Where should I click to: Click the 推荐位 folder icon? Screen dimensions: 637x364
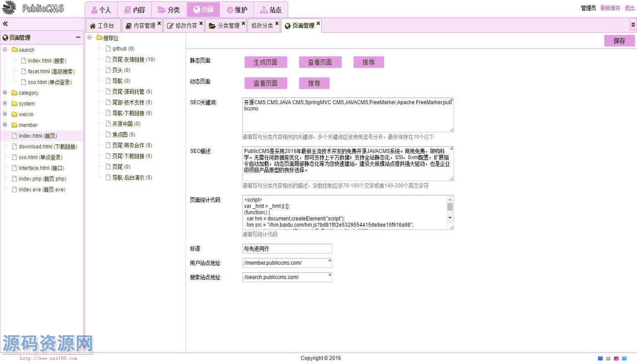(99, 38)
